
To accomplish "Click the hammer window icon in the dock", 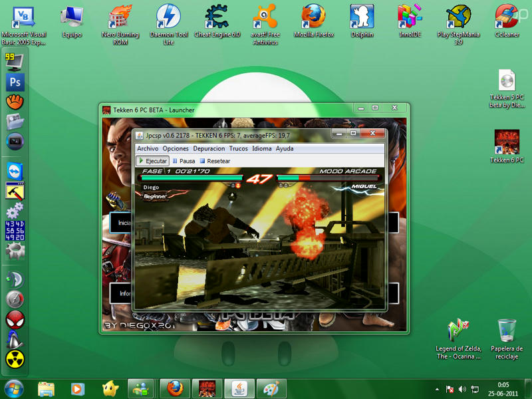I will click(x=15, y=192).
